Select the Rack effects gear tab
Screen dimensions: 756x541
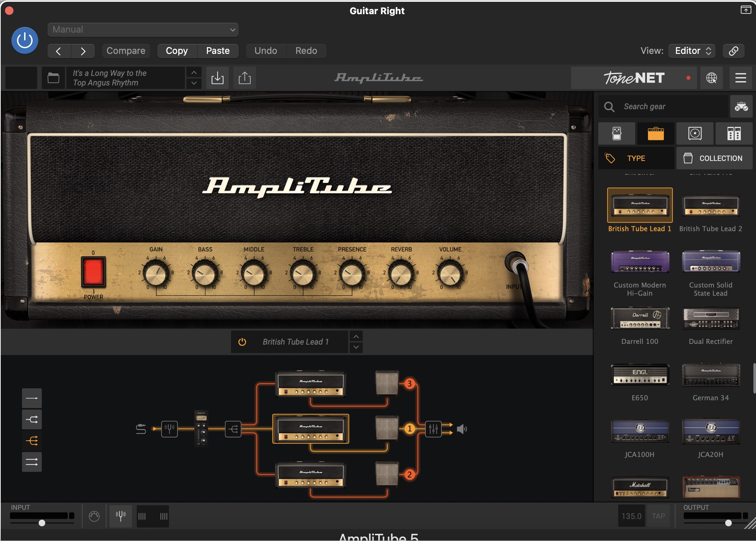coord(734,134)
